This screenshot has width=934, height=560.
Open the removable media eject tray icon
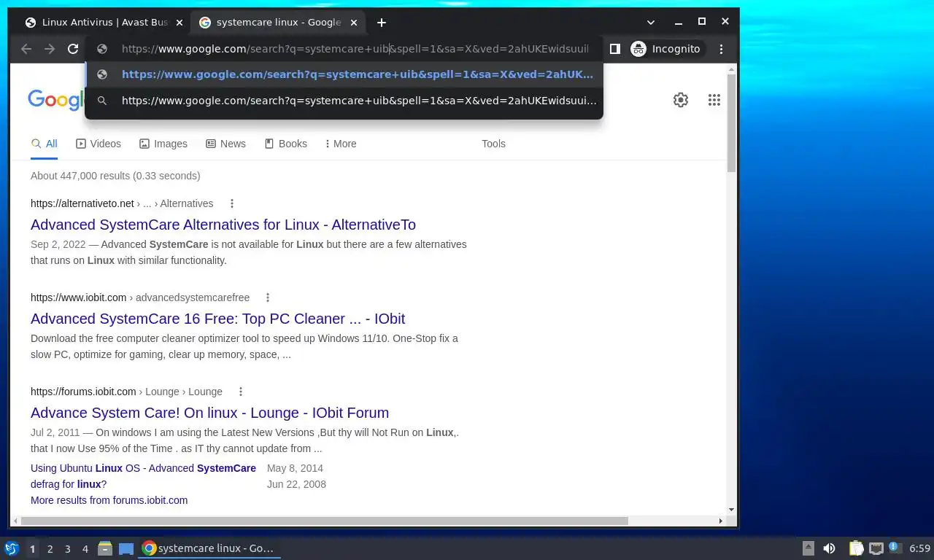(x=808, y=548)
